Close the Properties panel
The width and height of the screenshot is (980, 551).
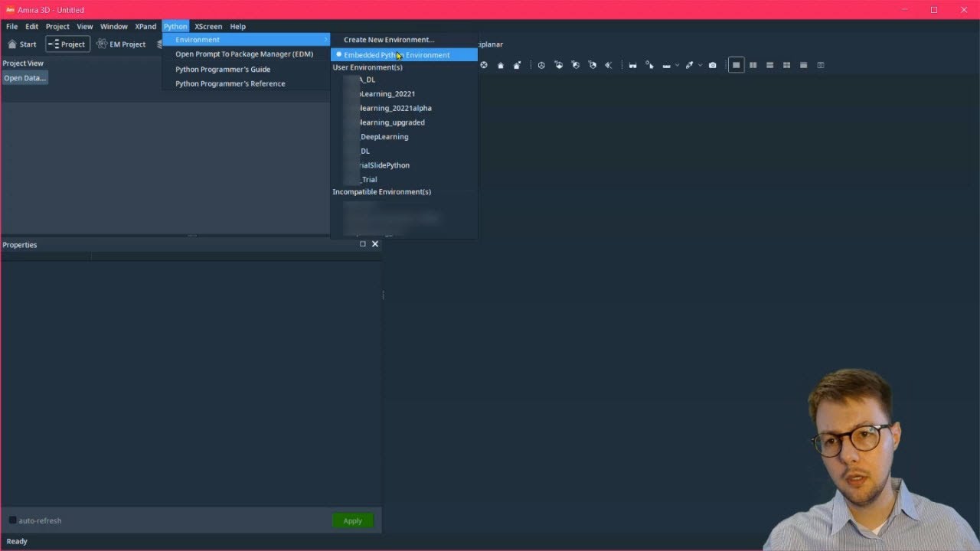[374, 244]
